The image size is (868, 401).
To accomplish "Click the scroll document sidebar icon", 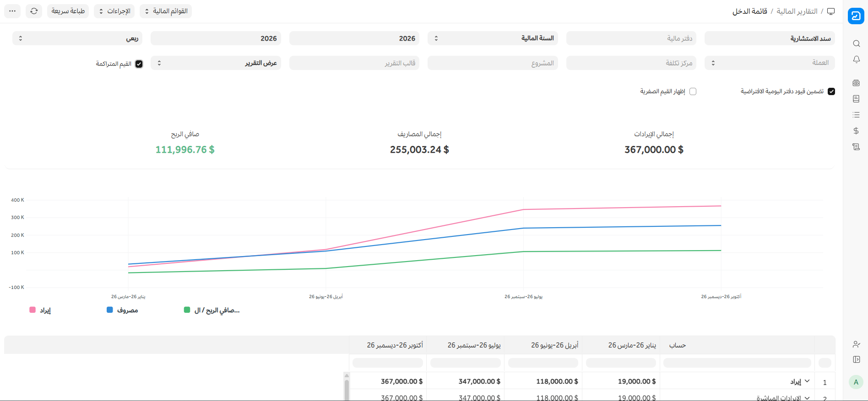I will pyautogui.click(x=856, y=147).
